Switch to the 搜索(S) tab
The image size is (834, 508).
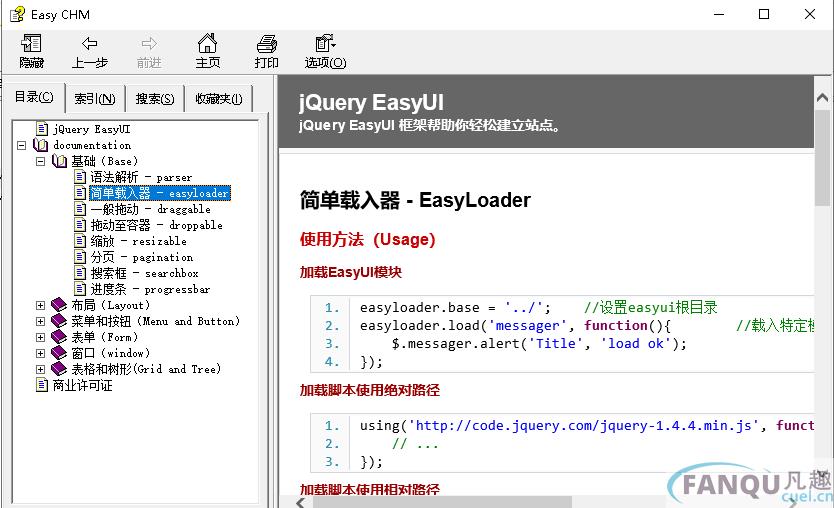155,99
